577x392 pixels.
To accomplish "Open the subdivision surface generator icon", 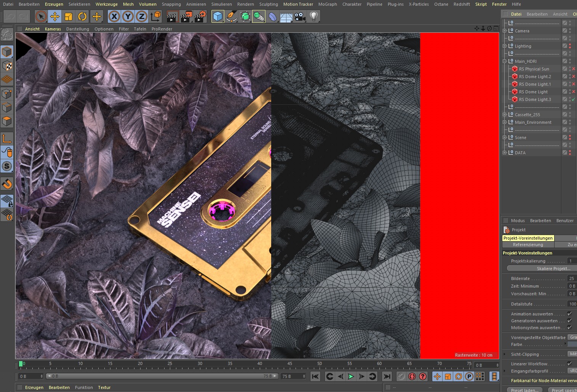I will point(245,16).
